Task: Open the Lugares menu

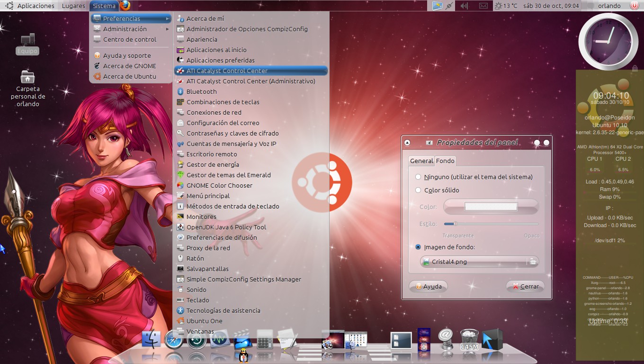Action: [73, 6]
